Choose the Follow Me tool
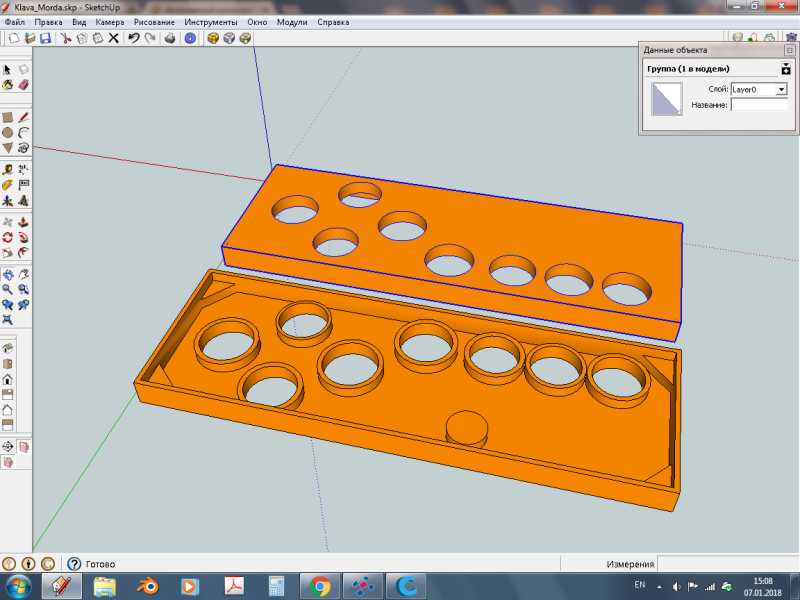 tap(23, 237)
